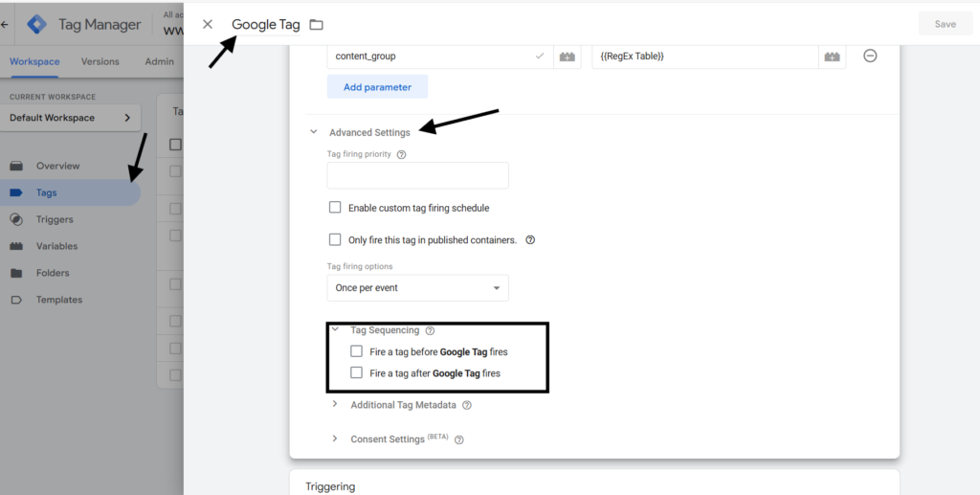
Task: Close the Google Tag editor panel
Action: 208,24
